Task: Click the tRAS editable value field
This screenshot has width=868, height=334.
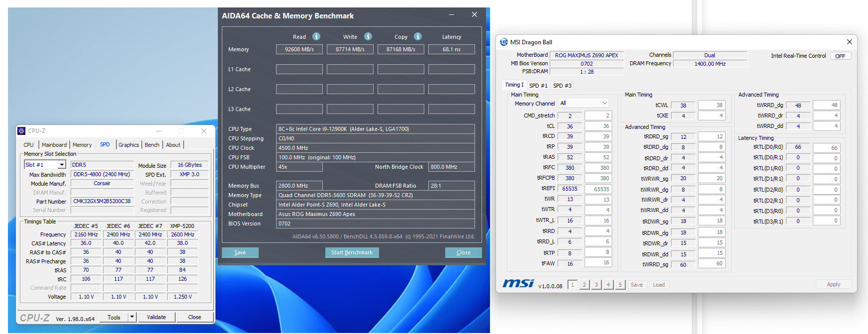Action: (x=598, y=157)
